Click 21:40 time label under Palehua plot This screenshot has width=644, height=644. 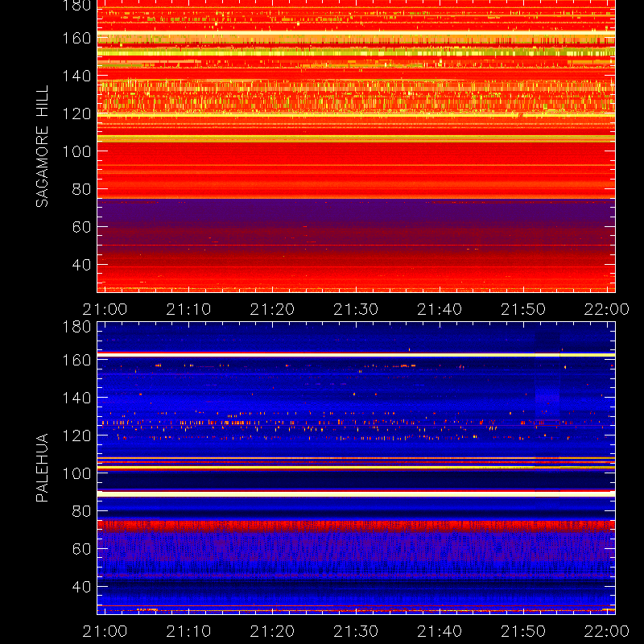point(440,631)
